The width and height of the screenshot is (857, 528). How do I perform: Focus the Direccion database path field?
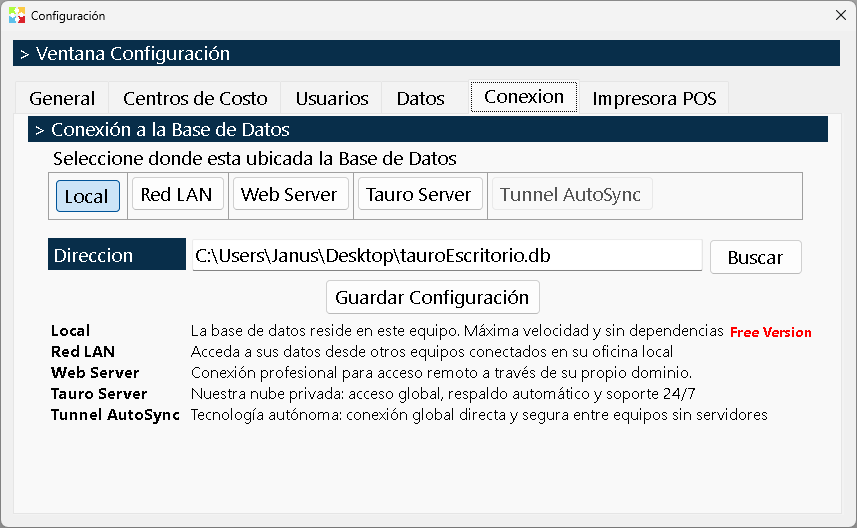447,255
